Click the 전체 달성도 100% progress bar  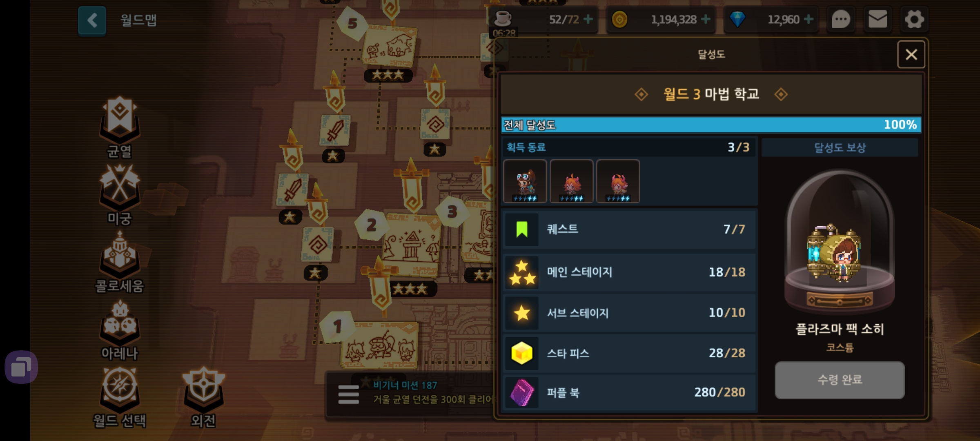click(711, 125)
